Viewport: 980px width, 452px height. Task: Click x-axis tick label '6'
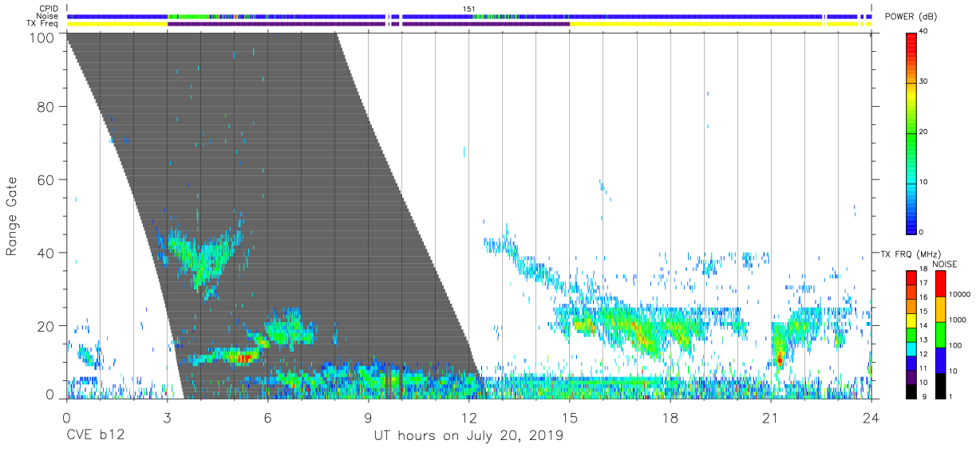click(x=267, y=417)
